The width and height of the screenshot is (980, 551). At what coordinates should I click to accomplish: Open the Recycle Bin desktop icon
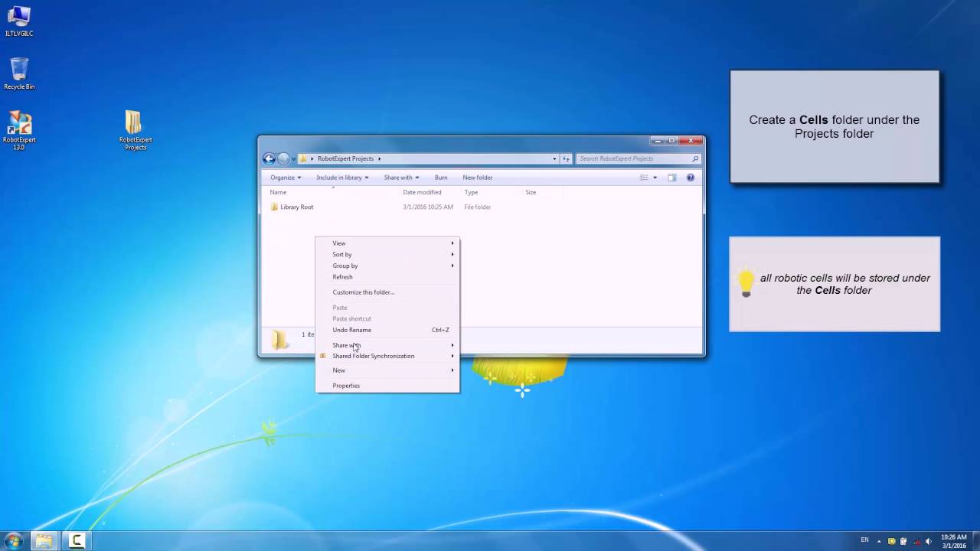click(19, 73)
